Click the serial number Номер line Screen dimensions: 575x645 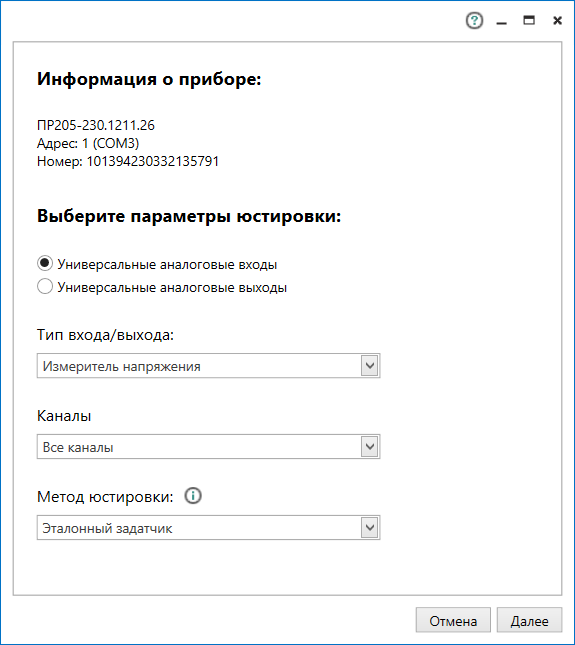pos(128,161)
